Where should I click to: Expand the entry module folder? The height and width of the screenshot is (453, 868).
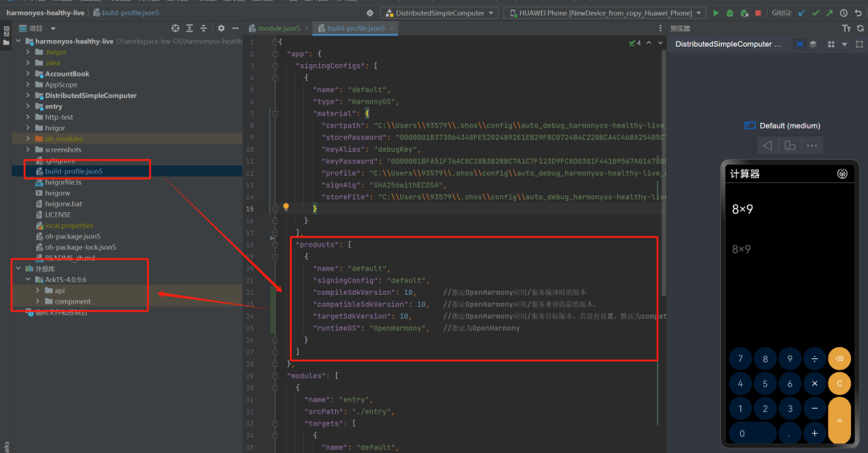[27, 106]
